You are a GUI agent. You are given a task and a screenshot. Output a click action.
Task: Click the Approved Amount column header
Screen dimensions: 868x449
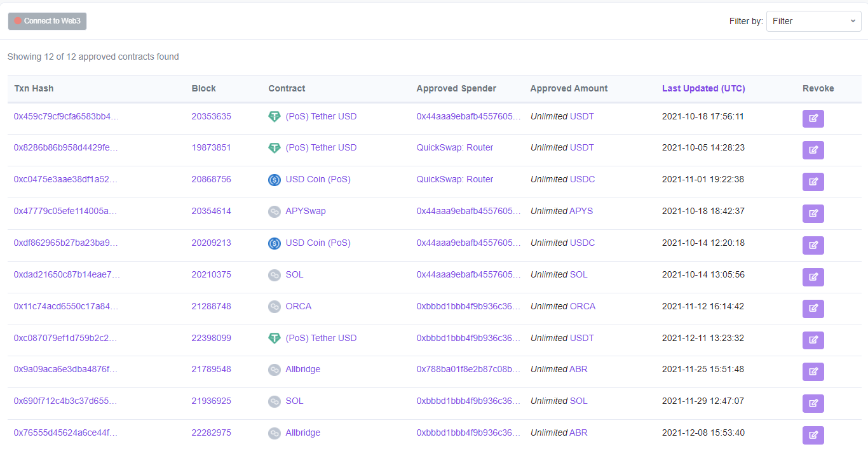click(569, 88)
